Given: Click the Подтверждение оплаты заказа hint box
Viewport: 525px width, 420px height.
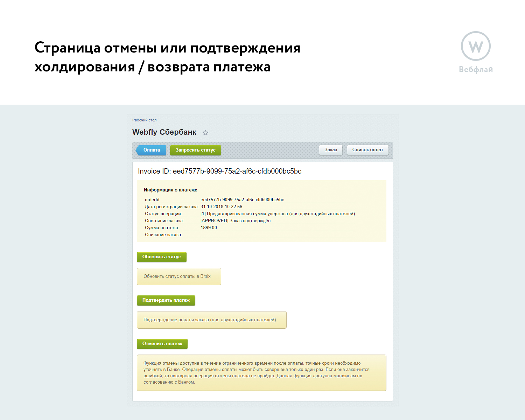Looking at the screenshot, I should (x=211, y=320).
